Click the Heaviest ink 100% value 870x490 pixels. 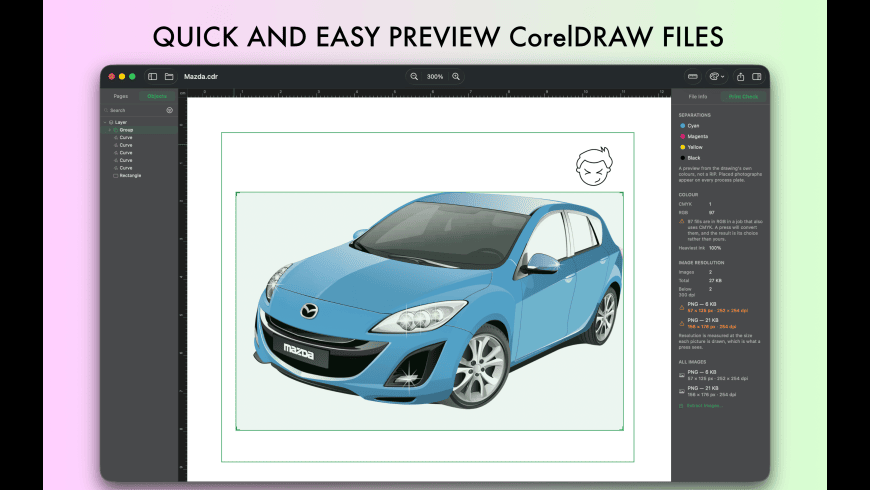(715, 248)
